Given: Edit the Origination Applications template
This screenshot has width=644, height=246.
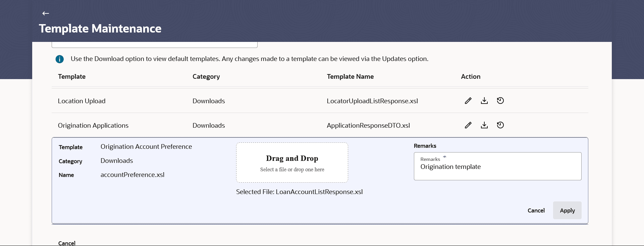Looking at the screenshot, I should [468, 125].
